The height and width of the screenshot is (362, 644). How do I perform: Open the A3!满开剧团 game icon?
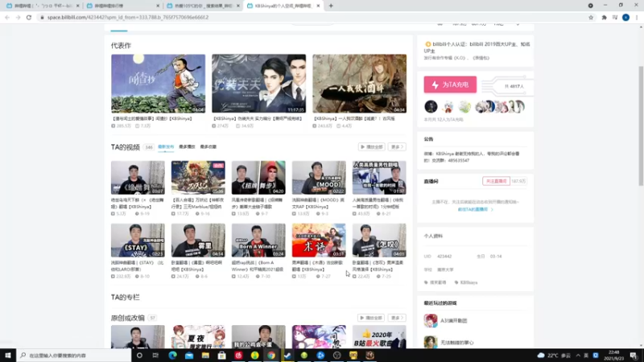pos(431,320)
